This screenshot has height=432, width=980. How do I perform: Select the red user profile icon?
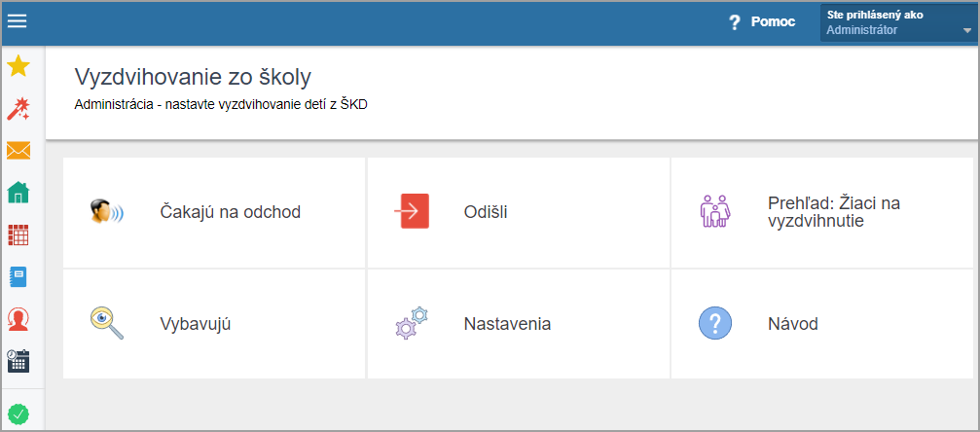(x=18, y=319)
